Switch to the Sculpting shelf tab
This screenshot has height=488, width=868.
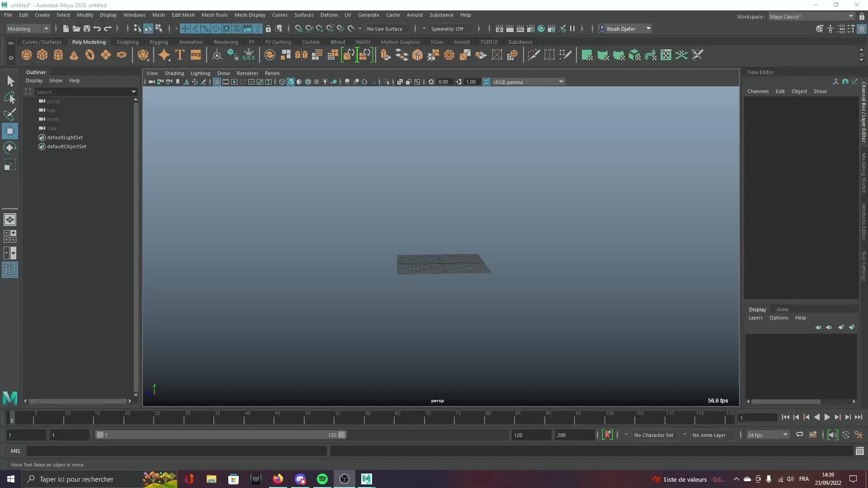click(127, 42)
